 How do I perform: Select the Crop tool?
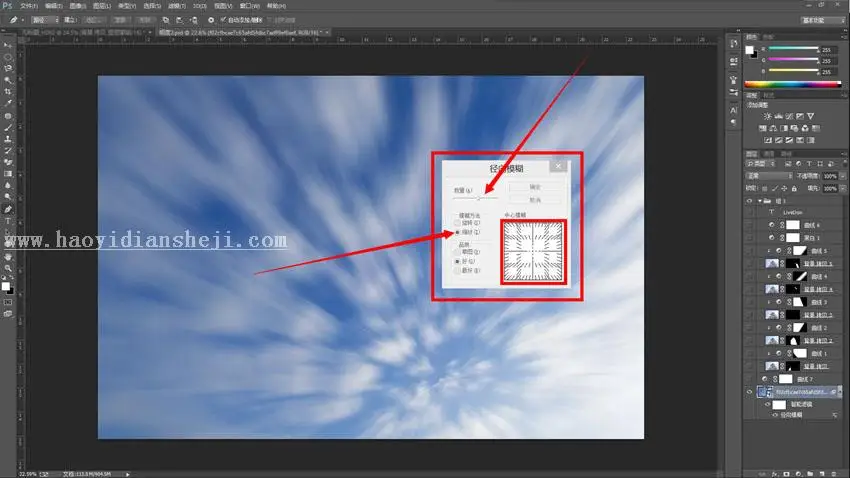point(8,92)
